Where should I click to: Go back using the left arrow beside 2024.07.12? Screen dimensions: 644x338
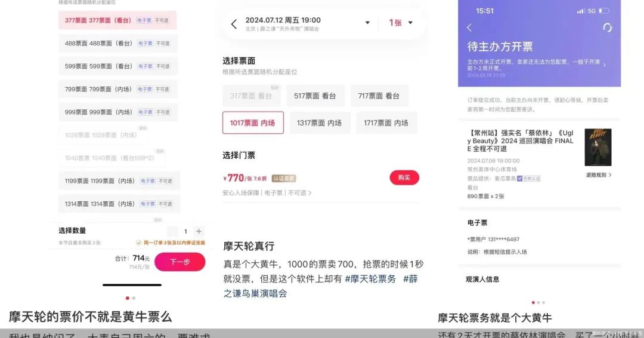coord(234,24)
